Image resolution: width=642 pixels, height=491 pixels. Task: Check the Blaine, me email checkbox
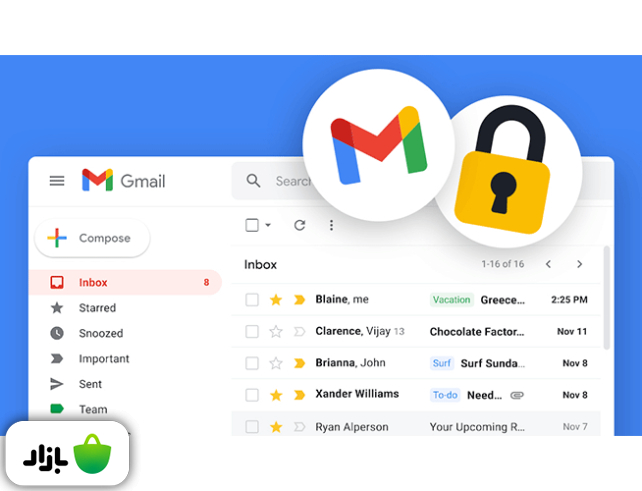click(x=252, y=300)
